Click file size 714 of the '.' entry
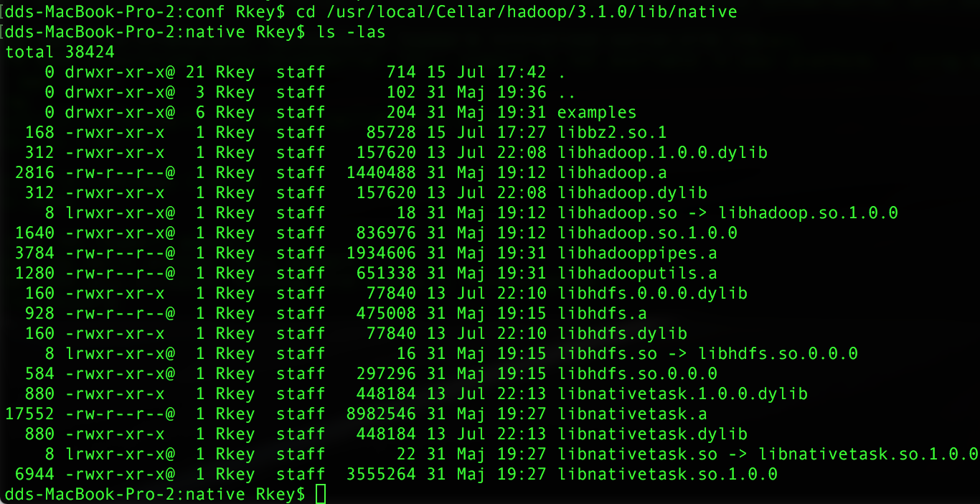Screen dimensions: 980x504 click(x=401, y=73)
